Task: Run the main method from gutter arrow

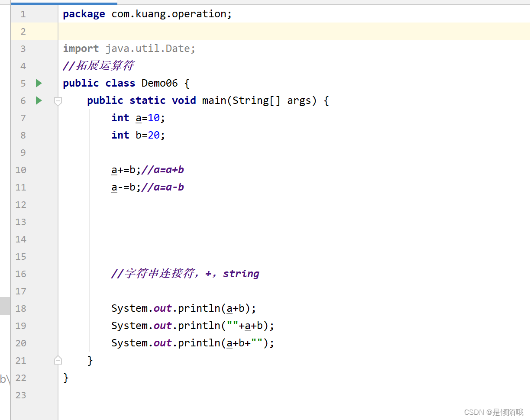Action: point(39,100)
